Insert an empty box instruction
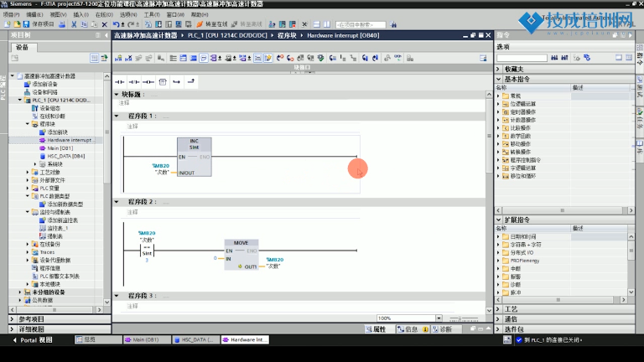644x362 pixels. point(163,82)
